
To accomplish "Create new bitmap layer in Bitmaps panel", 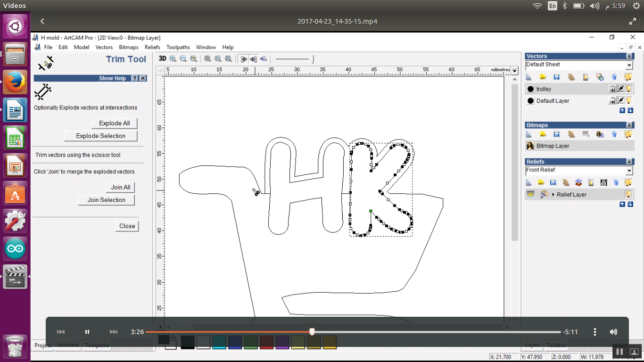I will pos(529,134).
